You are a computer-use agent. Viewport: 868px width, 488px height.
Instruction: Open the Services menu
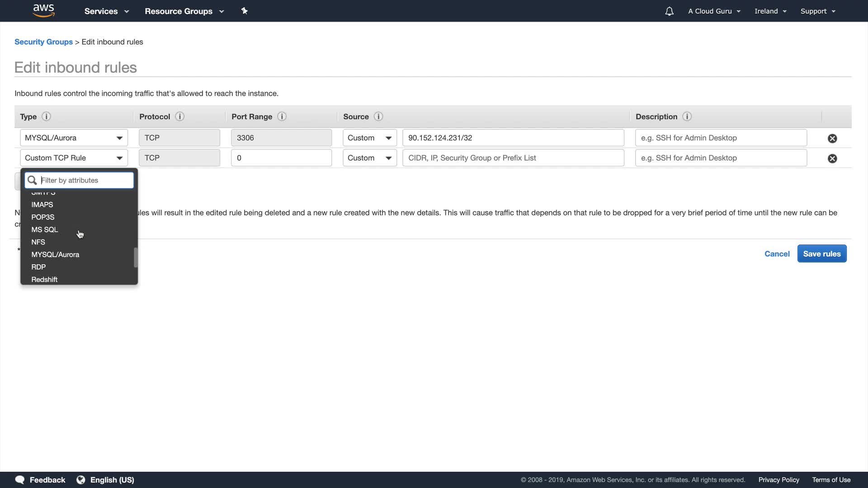106,11
